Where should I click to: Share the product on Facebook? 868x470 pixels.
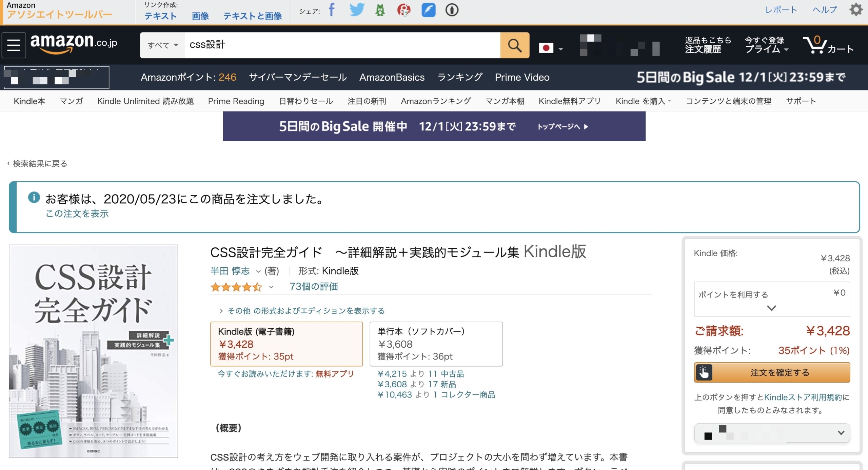(332, 10)
